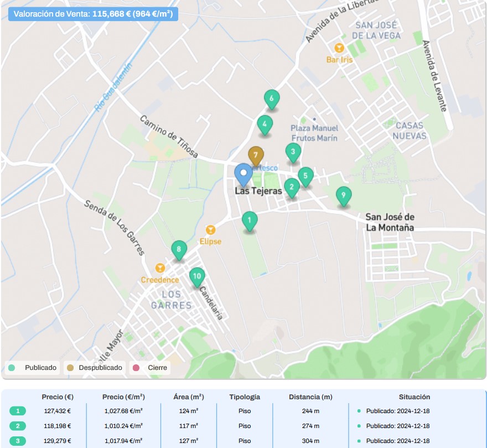Click map marker number 9
The width and height of the screenshot is (487, 448).
[344, 195]
